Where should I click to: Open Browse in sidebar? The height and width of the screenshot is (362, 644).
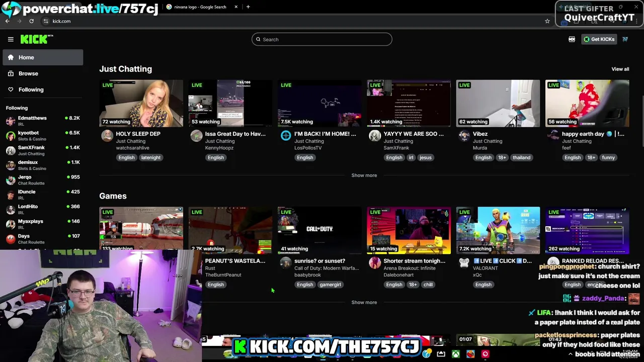43,73
